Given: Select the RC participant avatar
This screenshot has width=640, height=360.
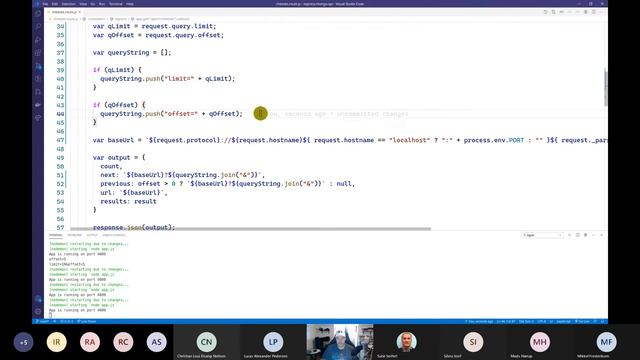Looking at the screenshot, I should [x=123, y=342].
